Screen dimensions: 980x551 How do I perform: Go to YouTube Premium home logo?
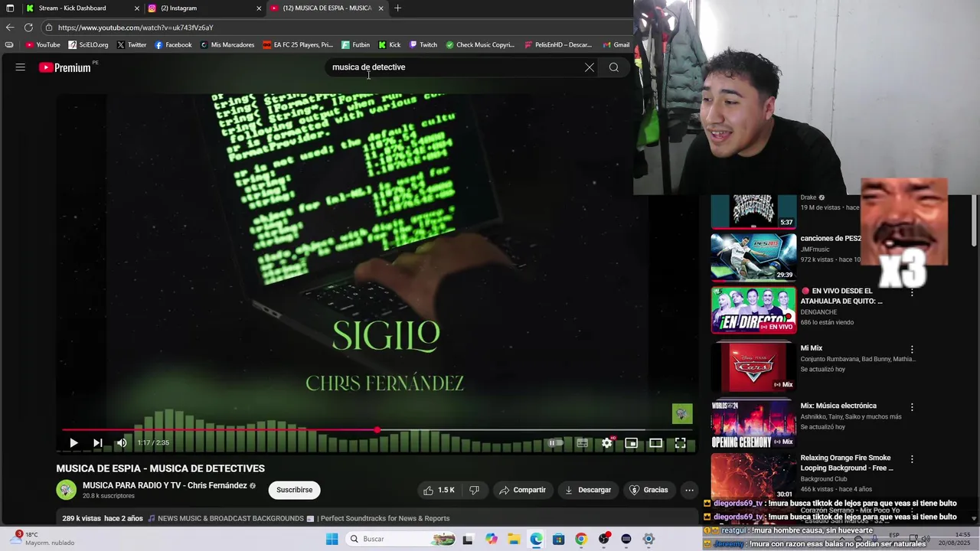pos(67,67)
